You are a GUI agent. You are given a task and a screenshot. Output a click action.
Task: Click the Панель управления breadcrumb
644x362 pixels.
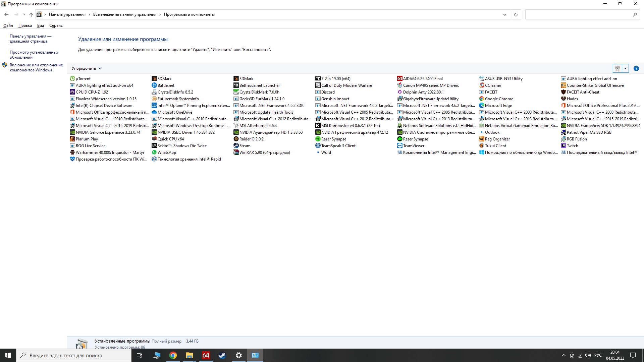67,14
